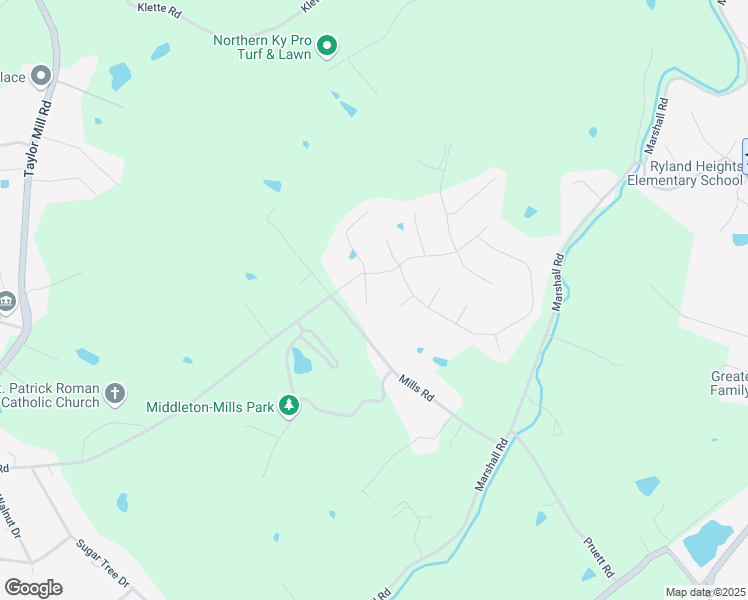Image resolution: width=748 pixels, height=600 pixels.
Task: Select the civic building icon on the left edge
Action: click(7, 302)
